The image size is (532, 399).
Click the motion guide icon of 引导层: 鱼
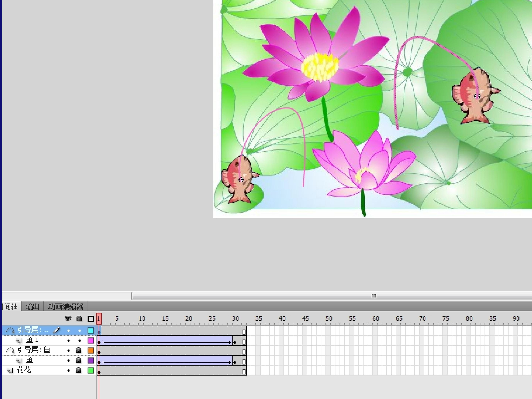[x=10, y=350]
